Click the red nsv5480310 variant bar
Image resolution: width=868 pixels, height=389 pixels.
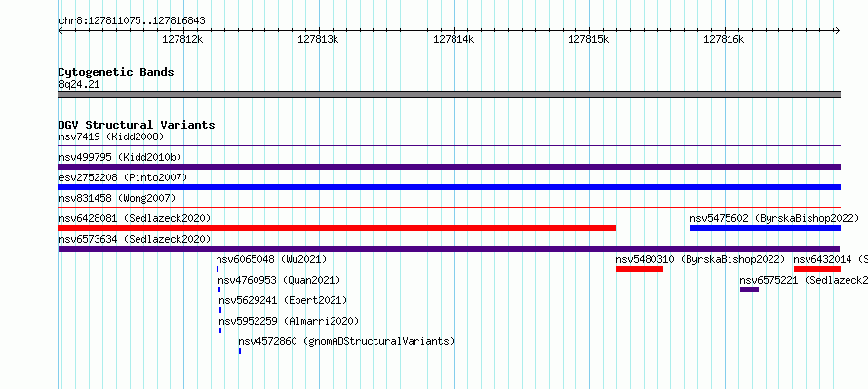(640, 269)
